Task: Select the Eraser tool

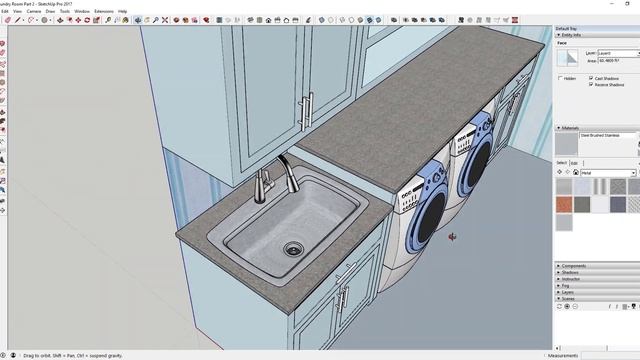Action: tap(8, 20)
